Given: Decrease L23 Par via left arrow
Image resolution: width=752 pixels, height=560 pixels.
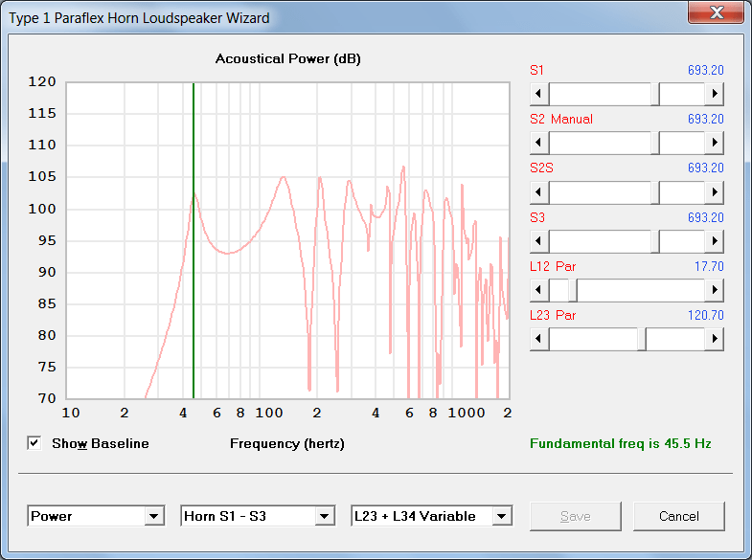Looking at the screenshot, I should [539, 339].
